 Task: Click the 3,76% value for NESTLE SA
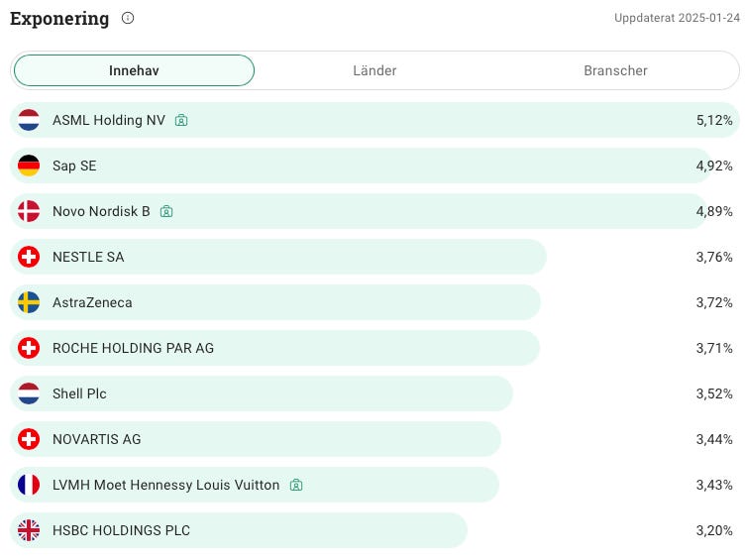point(714,257)
